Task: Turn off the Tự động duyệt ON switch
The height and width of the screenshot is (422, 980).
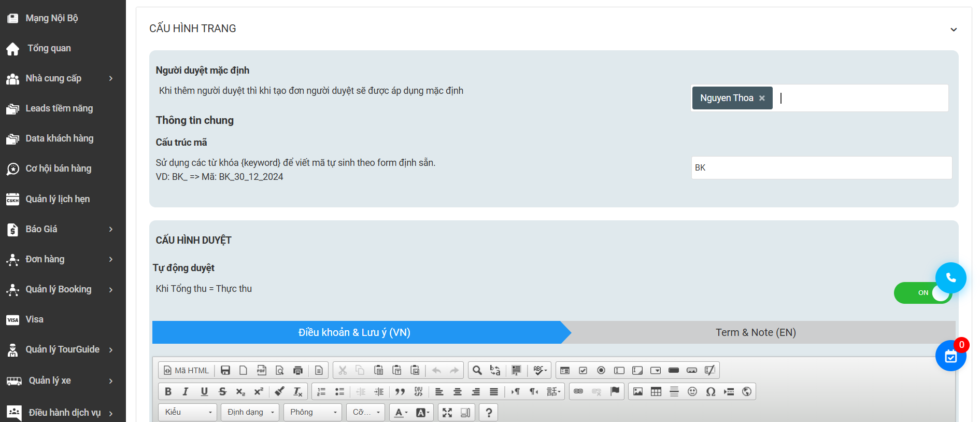Action: [x=922, y=293]
